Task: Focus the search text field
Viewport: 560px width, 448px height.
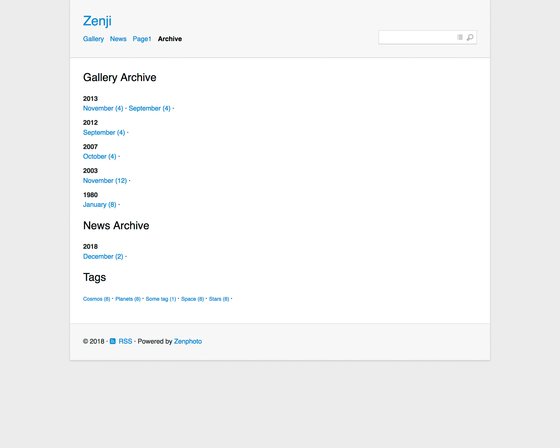Action: coord(418,37)
